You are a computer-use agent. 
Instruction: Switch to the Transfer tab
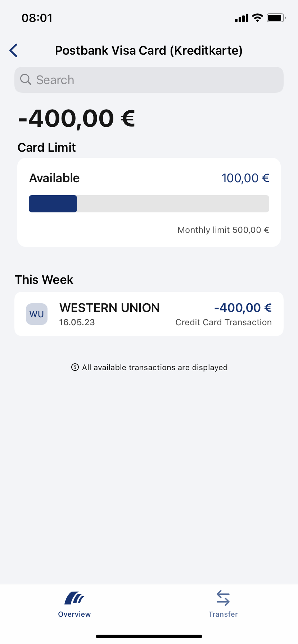(x=223, y=604)
